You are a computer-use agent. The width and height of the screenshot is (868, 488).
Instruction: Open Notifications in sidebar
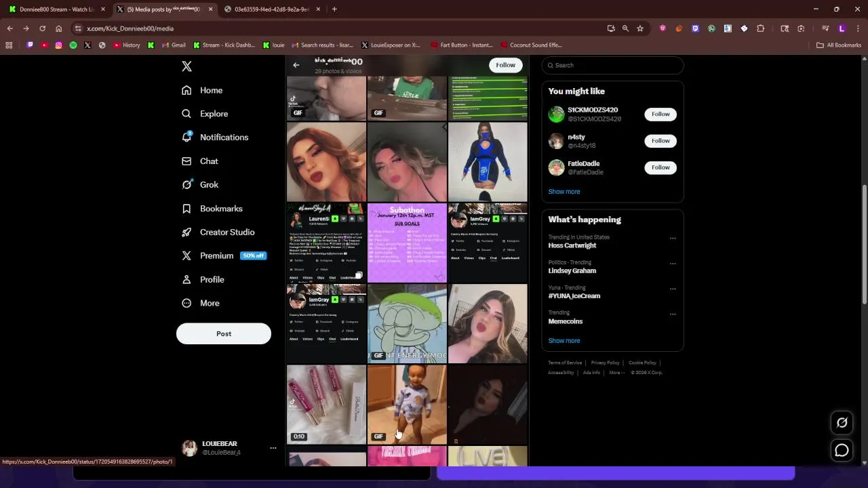pos(215,138)
